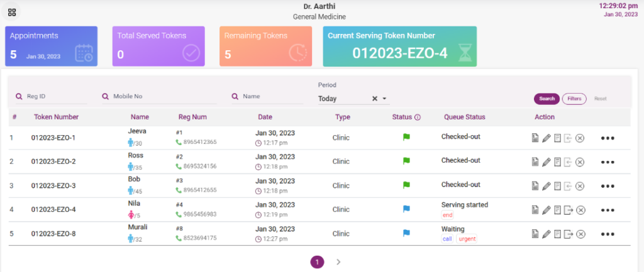Open the document icon in Ross's row
This screenshot has height=272, width=644.
pos(535,162)
